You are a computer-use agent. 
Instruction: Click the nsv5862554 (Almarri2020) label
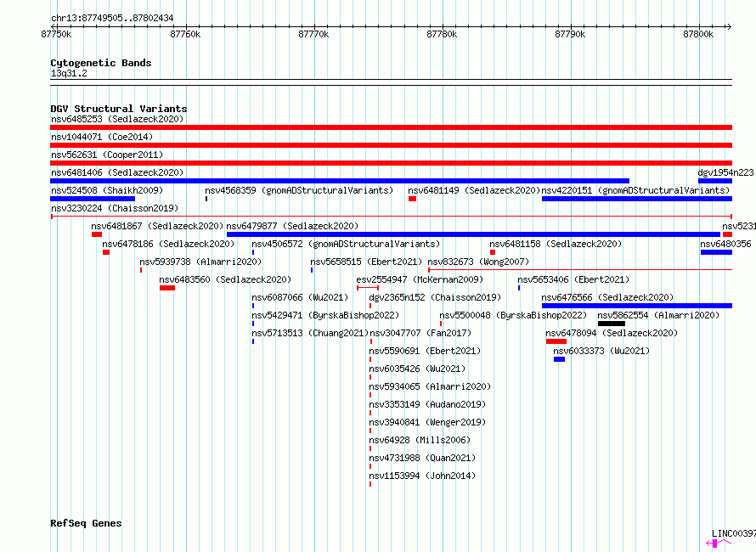point(658,315)
